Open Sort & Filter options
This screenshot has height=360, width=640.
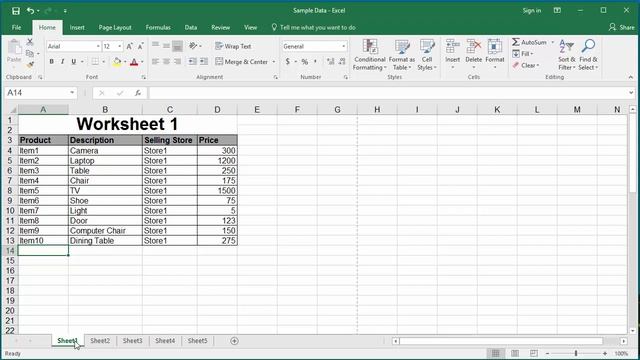tap(567, 55)
